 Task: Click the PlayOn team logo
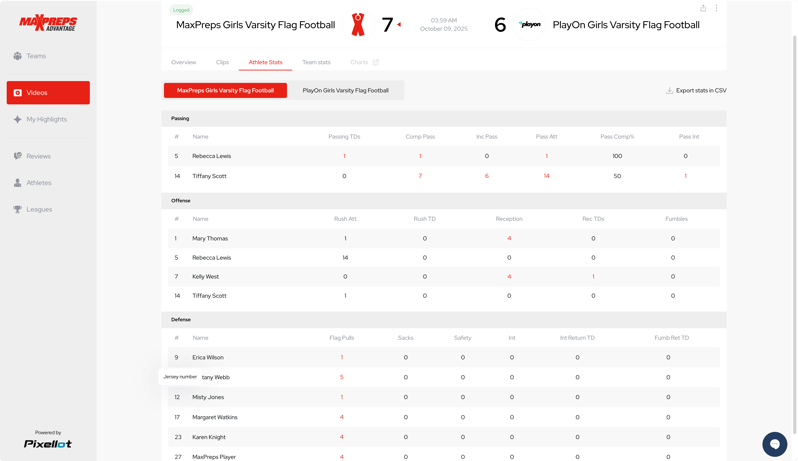coord(529,24)
